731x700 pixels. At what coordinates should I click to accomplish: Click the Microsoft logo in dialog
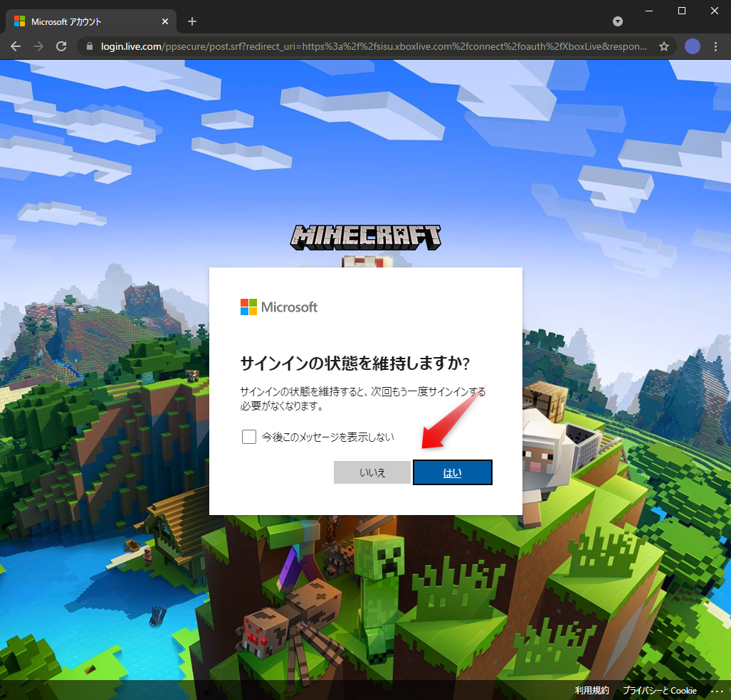point(279,307)
